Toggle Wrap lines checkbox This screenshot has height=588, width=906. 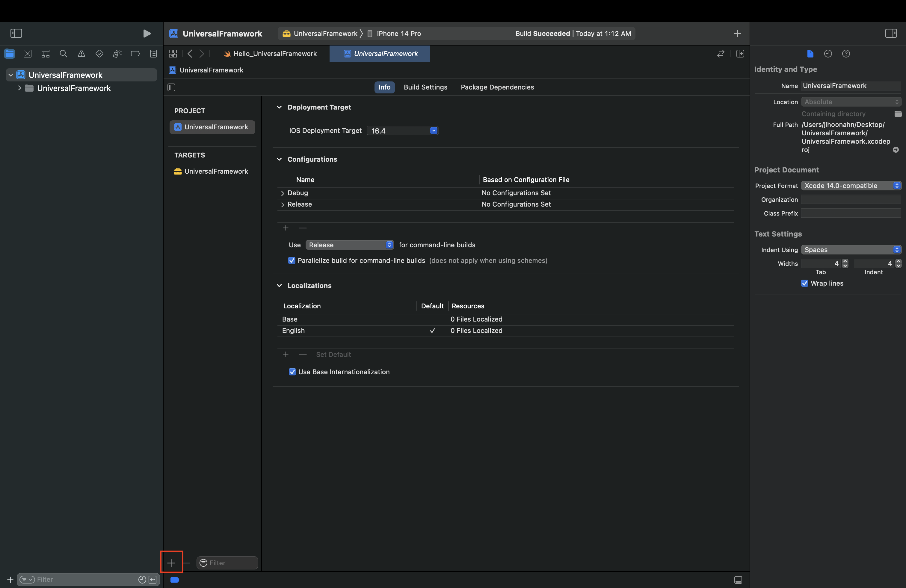tap(804, 283)
